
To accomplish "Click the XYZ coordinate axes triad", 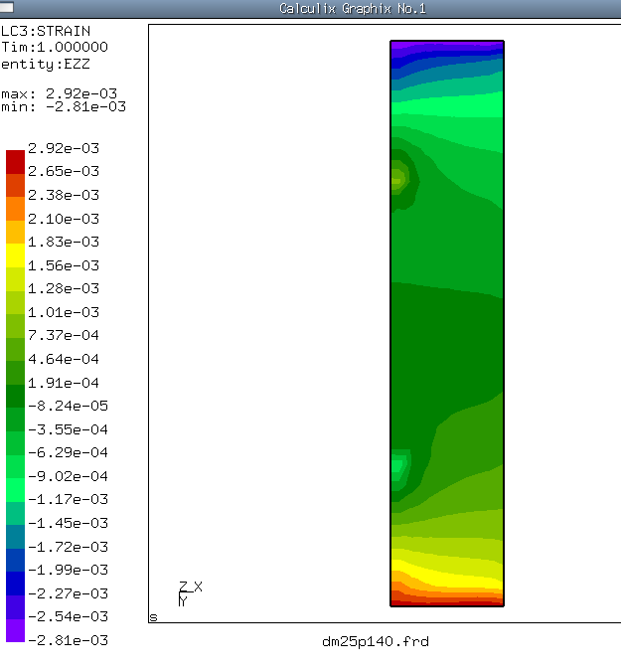I will (190, 594).
